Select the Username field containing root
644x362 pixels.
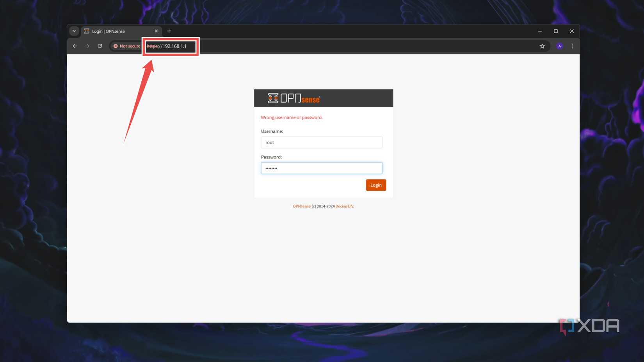[x=322, y=142]
